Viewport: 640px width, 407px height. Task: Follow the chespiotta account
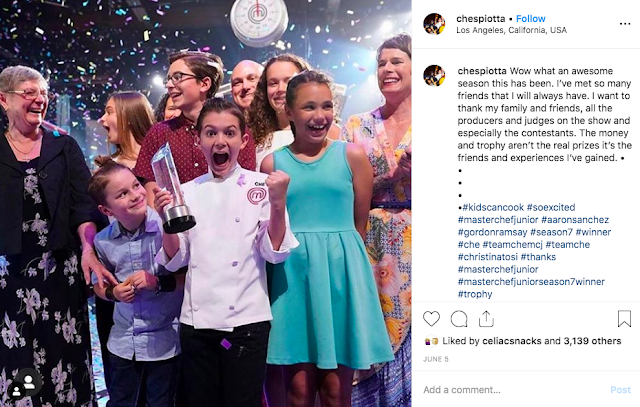pos(530,19)
